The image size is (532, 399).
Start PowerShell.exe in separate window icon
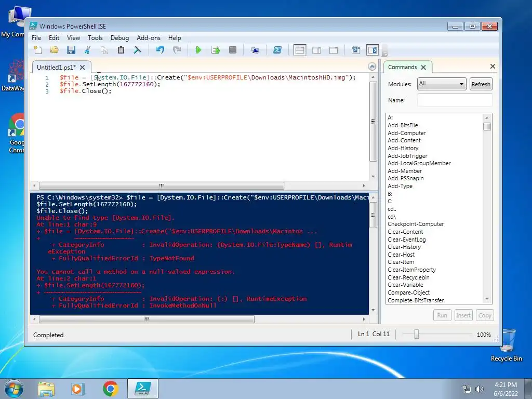click(277, 50)
